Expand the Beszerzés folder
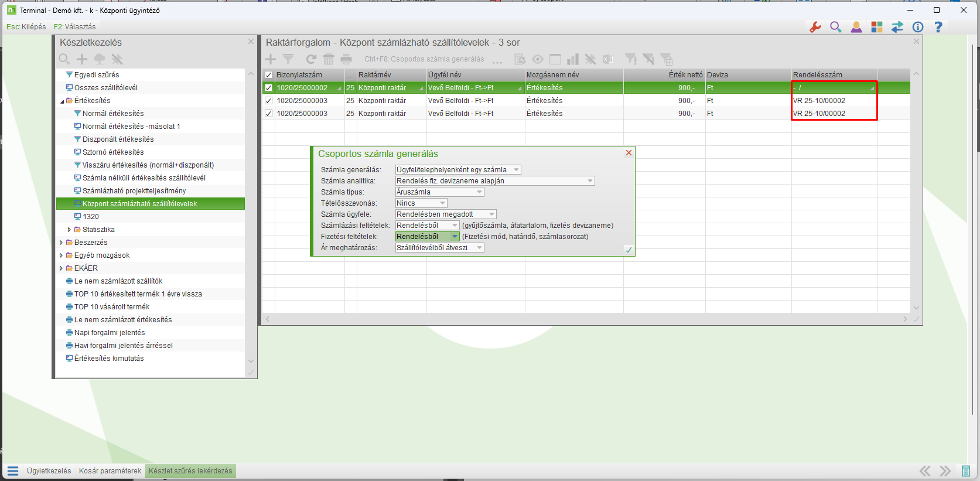This screenshot has width=980, height=481. (61, 243)
